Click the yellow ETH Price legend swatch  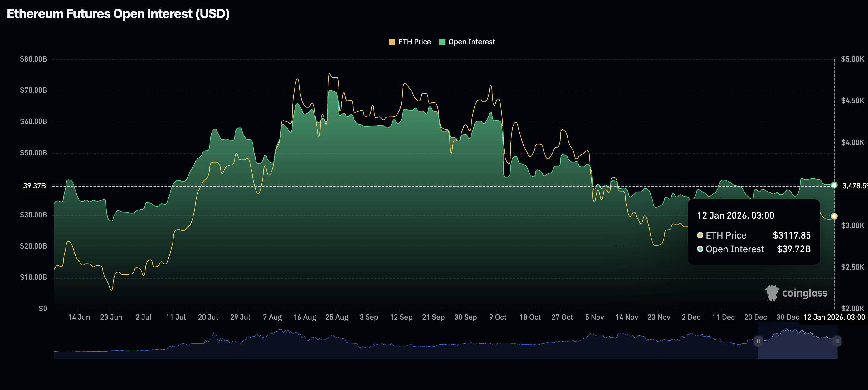tap(392, 42)
